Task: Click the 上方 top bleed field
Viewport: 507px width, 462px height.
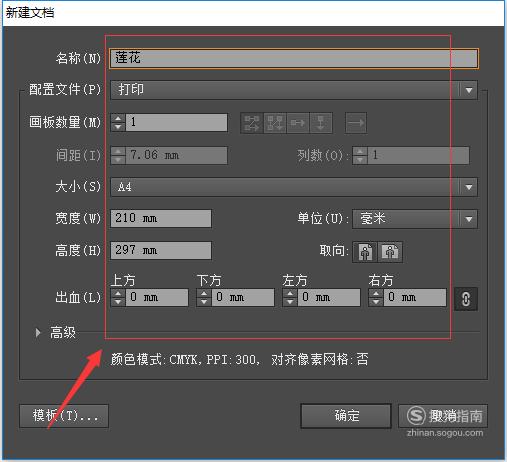Action: [x=157, y=297]
